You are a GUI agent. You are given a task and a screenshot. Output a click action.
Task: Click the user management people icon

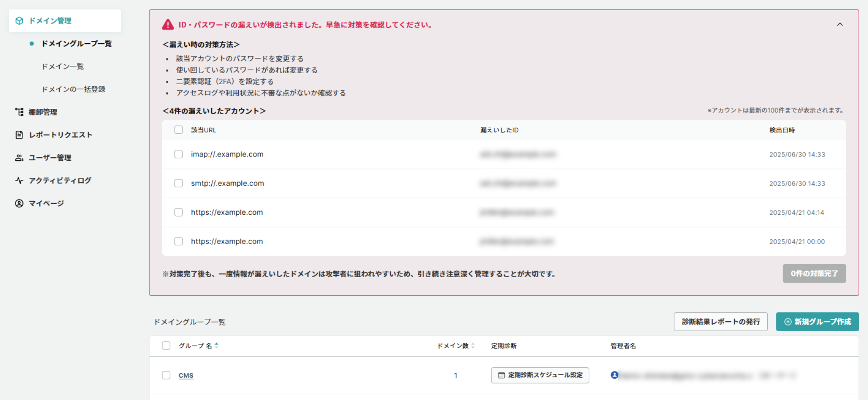(19, 158)
